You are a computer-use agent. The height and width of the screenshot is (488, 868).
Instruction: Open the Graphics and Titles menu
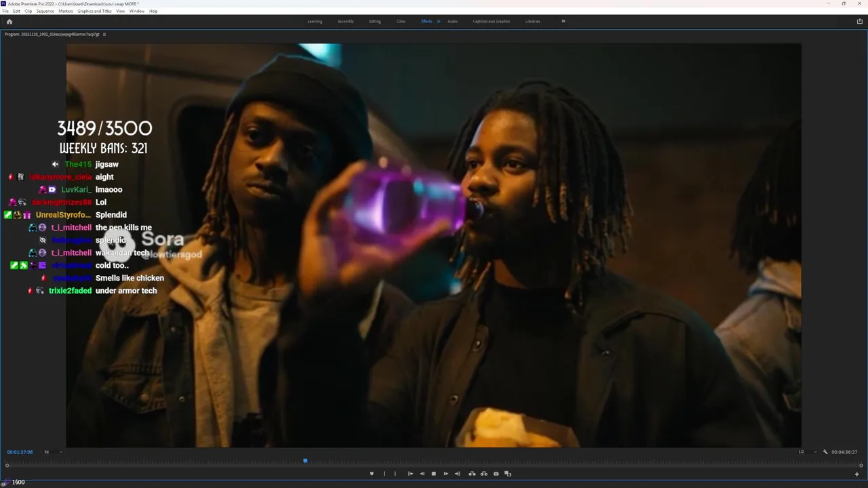[95, 11]
